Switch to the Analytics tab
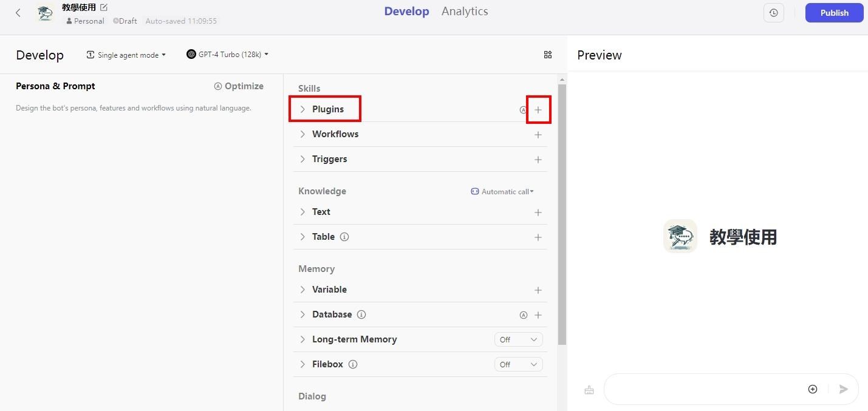Screen dimensions: 868x411 tap(464, 12)
